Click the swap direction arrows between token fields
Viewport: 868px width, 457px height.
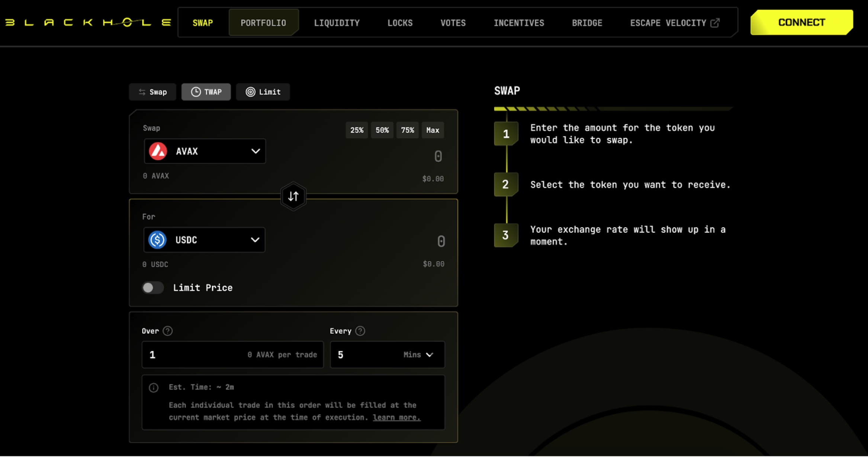tap(293, 196)
